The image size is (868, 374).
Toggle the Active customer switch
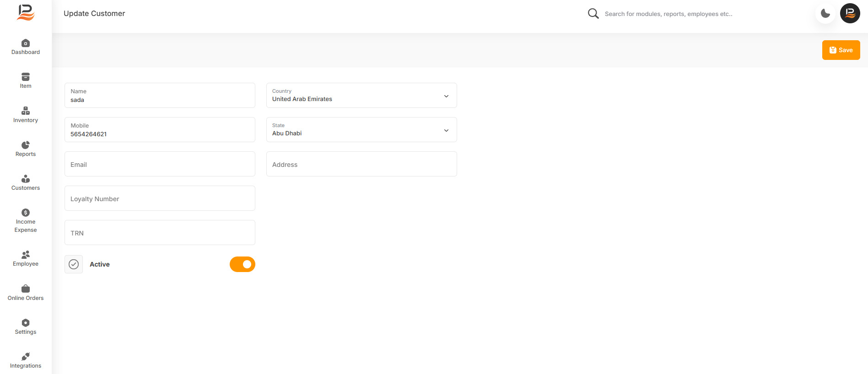click(243, 264)
